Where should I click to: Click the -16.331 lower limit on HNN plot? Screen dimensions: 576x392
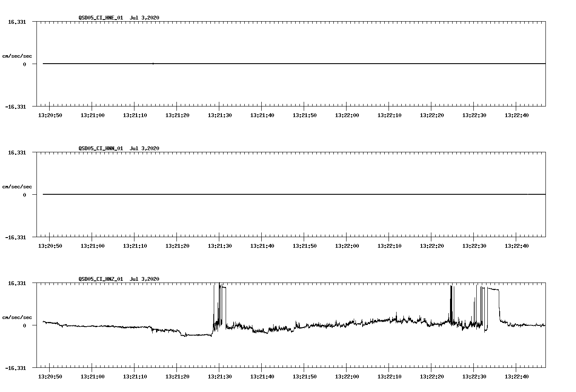click(16, 238)
